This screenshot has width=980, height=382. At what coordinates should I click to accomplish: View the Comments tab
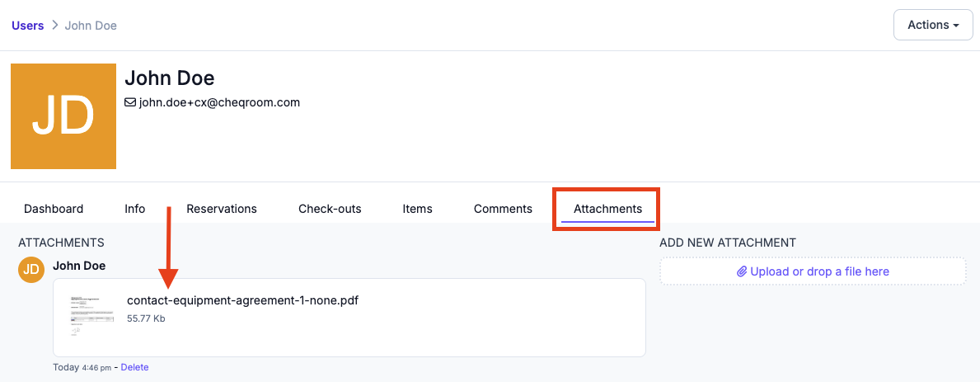(503, 209)
